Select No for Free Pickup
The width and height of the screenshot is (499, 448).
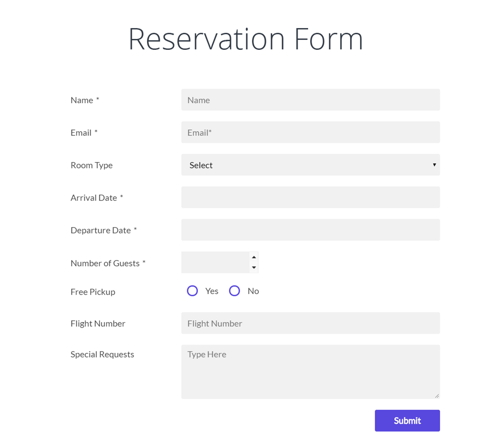[x=235, y=291]
